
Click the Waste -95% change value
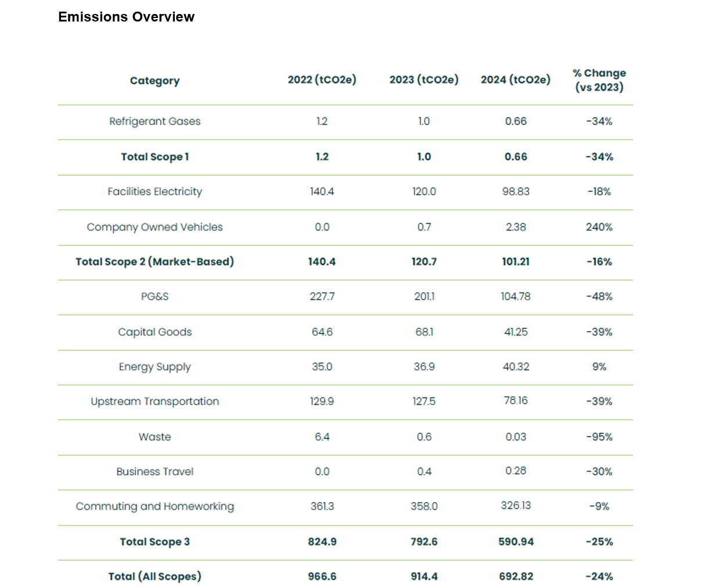(599, 437)
